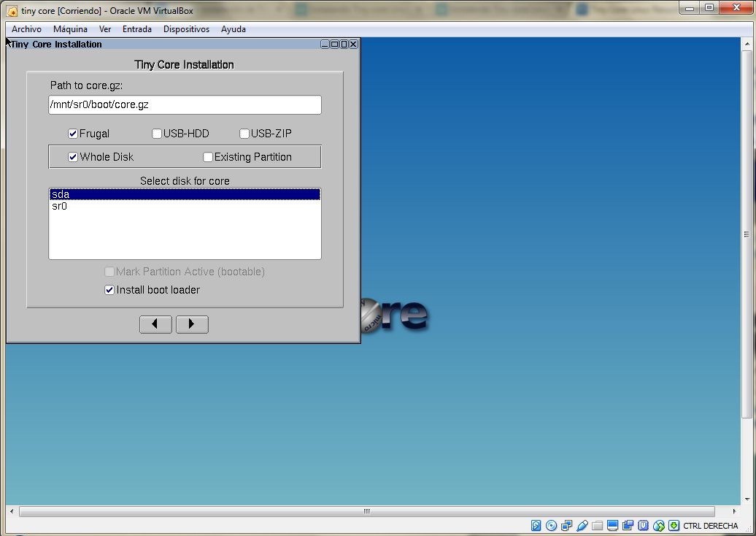Open the optical disk status icon
The height and width of the screenshot is (536, 756).
552,526
